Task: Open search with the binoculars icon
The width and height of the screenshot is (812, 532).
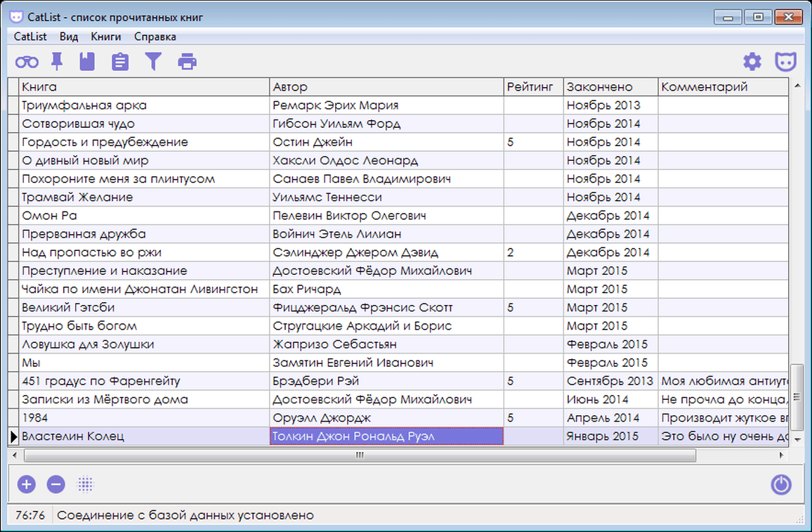Action: (27, 62)
